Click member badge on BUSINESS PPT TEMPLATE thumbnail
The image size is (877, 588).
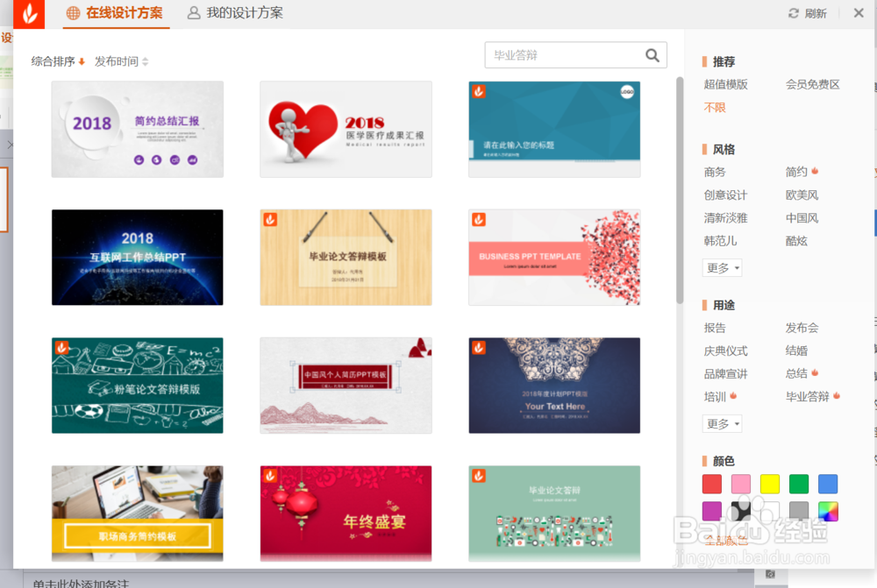(479, 220)
